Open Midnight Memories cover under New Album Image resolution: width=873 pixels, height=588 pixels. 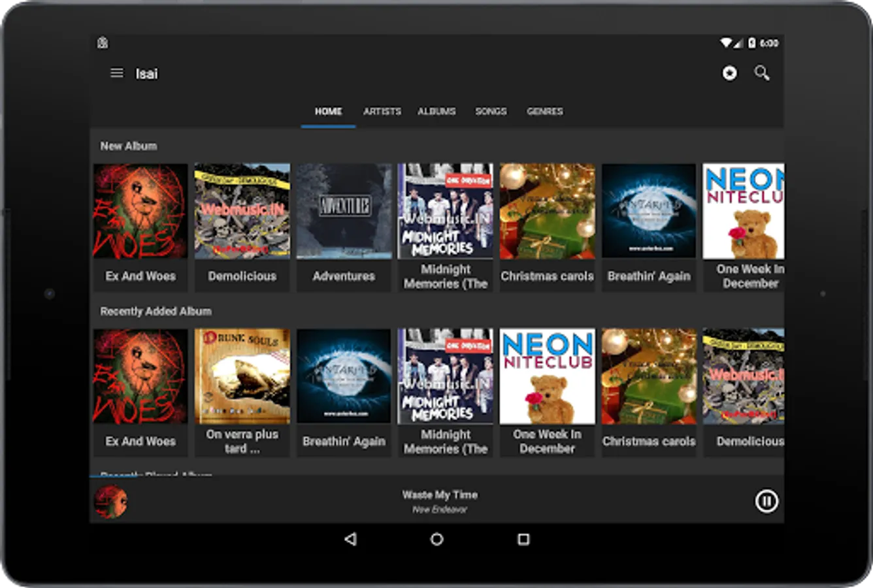446,211
